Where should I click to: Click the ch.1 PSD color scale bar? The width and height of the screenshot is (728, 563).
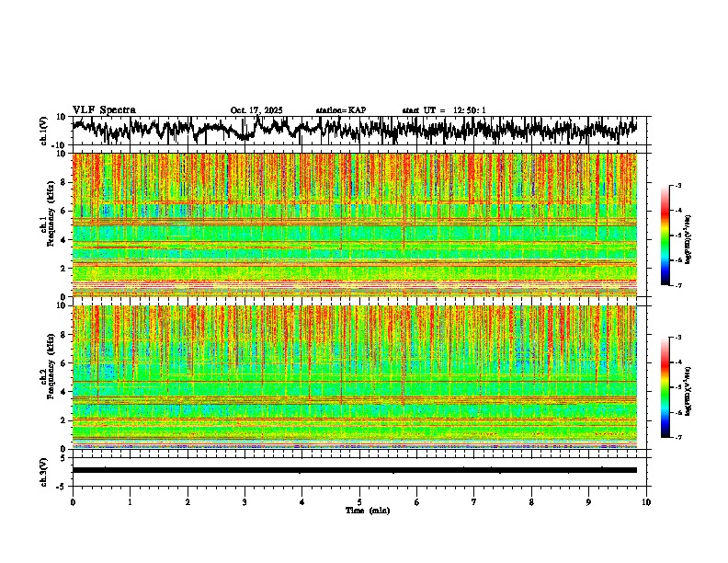(x=665, y=236)
